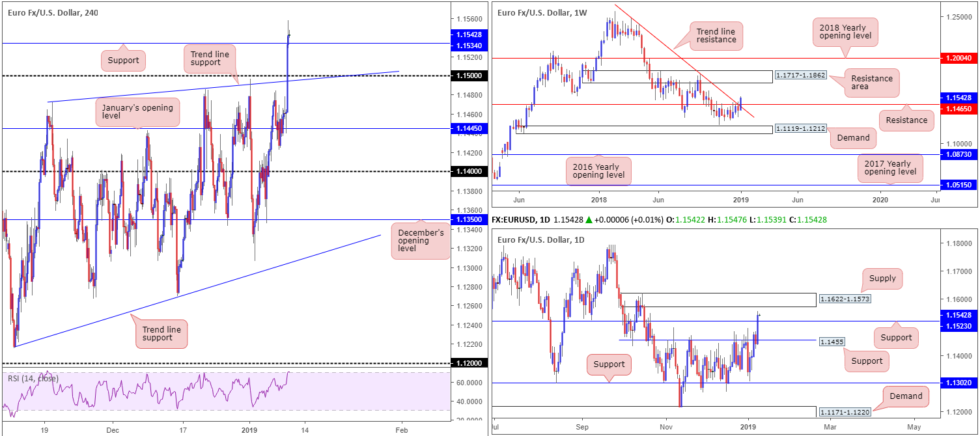Click the '2018' date on the weekly chart time axis
Viewport: 980px width, 436px height.
click(598, 200)
